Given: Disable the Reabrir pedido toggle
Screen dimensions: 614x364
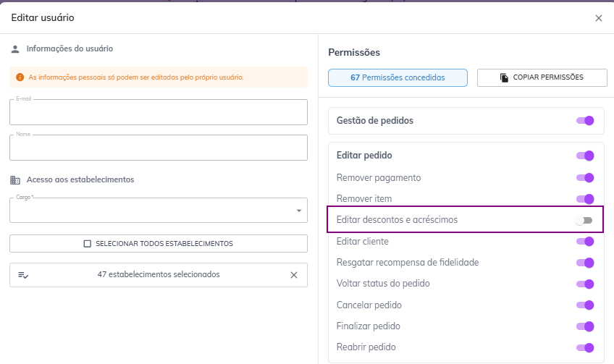Looking at the screenshot, I should point(585,347).
